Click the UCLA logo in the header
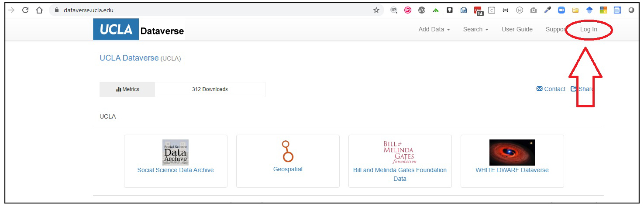Screen dimensions: 644x207 (116, 30)
